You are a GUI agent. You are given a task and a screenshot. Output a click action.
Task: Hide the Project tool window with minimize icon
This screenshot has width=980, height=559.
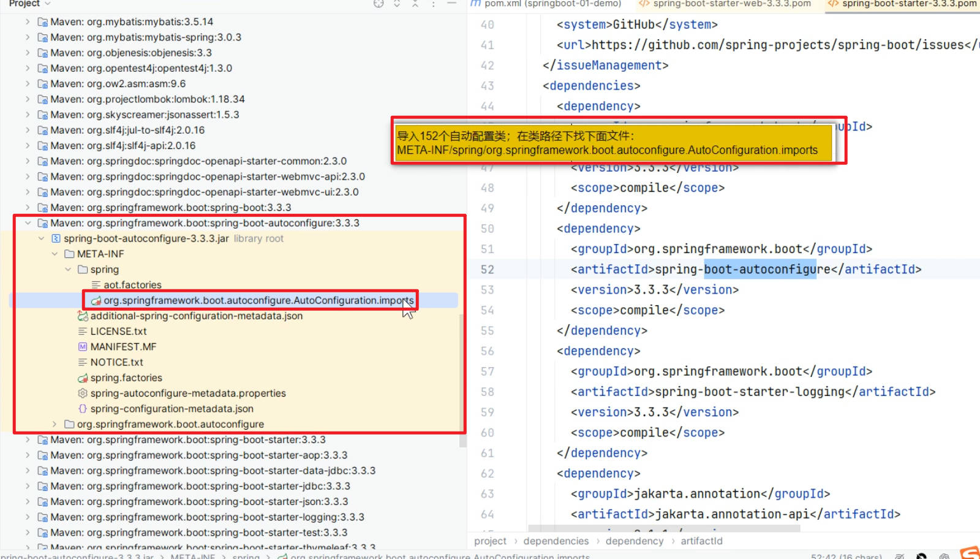click(x=451, y=4)
